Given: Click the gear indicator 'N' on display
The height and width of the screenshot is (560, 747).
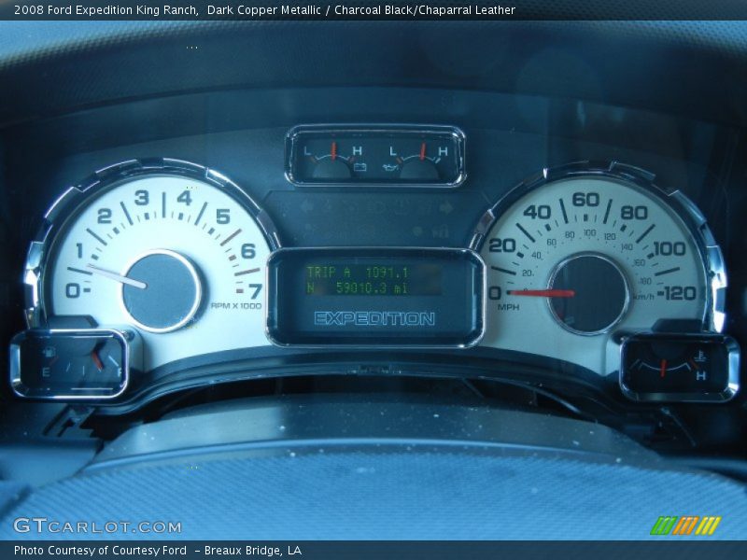Looking at the screenshot, I should (311, 287).
